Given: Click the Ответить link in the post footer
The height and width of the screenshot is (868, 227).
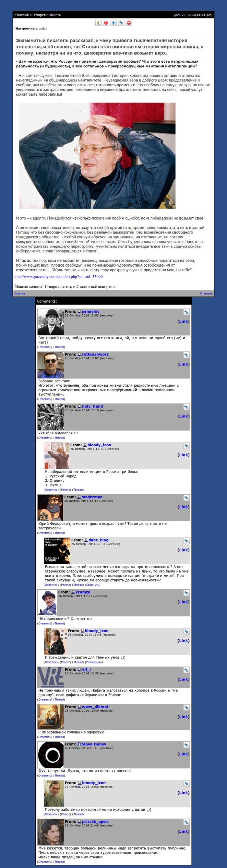Looking at the screenshot, I should coord(206,294).
